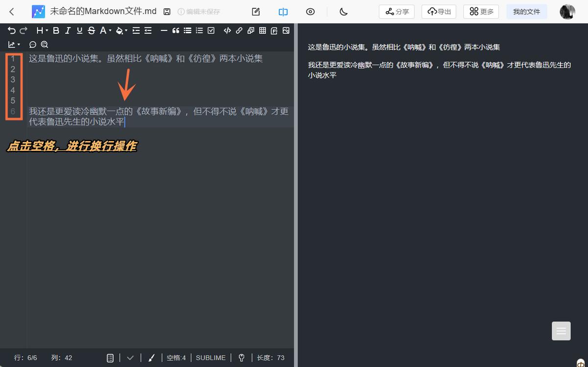Insert an ordered list
588x367 pixels.
(199, 30)
